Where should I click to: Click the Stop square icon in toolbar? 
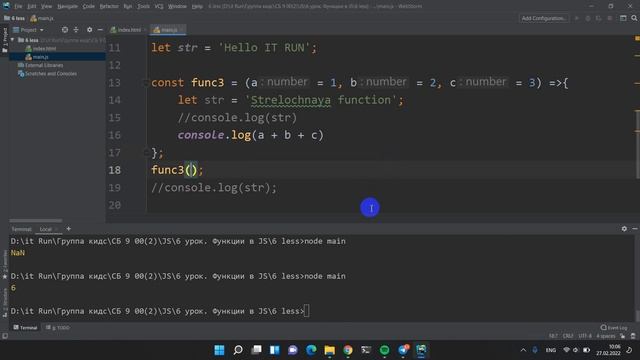(x=609, y=18)
